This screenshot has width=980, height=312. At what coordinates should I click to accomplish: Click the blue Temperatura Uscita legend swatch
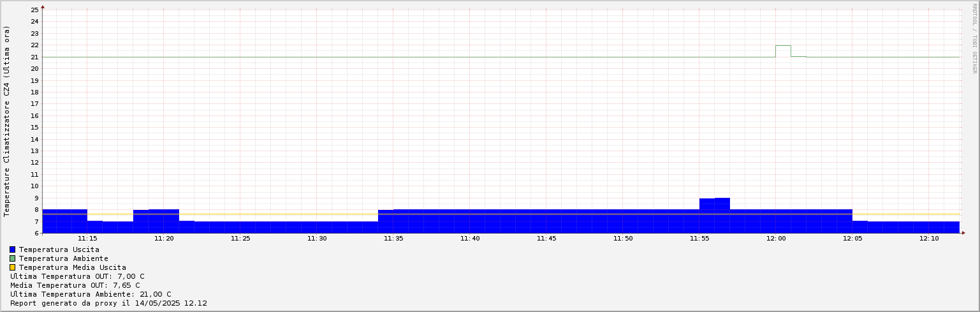click(x=12, y=249)
